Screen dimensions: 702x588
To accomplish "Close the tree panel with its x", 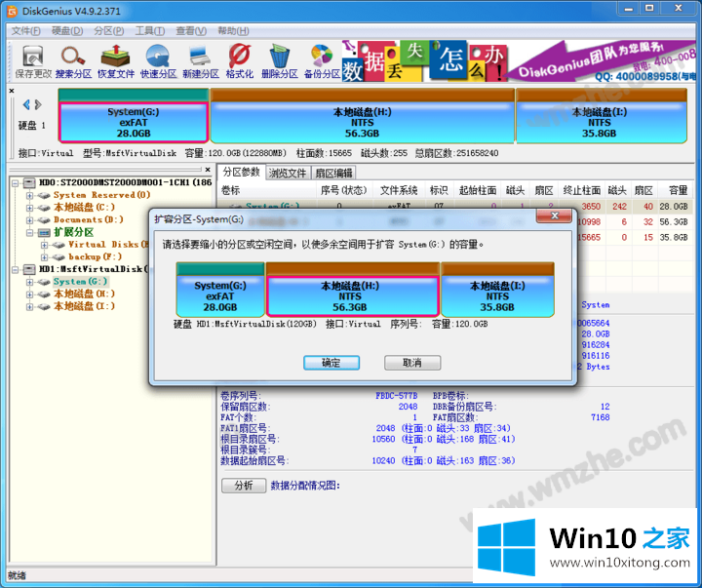I will click(208, 170).
